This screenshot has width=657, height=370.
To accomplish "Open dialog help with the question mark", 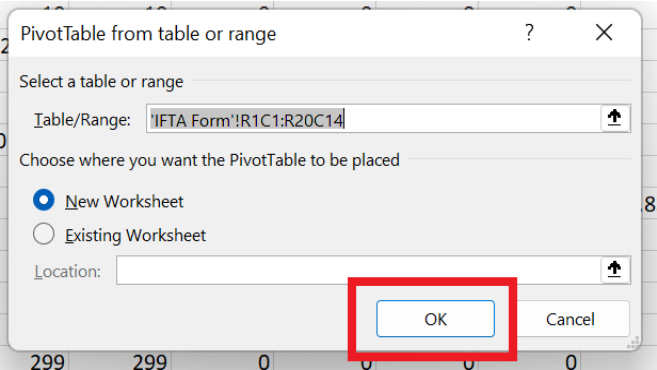I will pos(529,33).
